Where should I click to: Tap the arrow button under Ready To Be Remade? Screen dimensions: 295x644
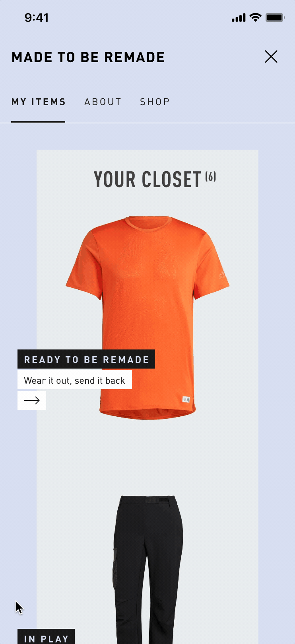32,400
